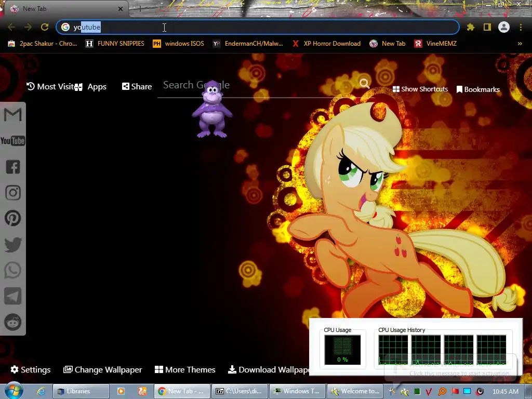Open the clock showing 10:45 AM
This screenshot has width=532, height=399.
tap(505, 392)
